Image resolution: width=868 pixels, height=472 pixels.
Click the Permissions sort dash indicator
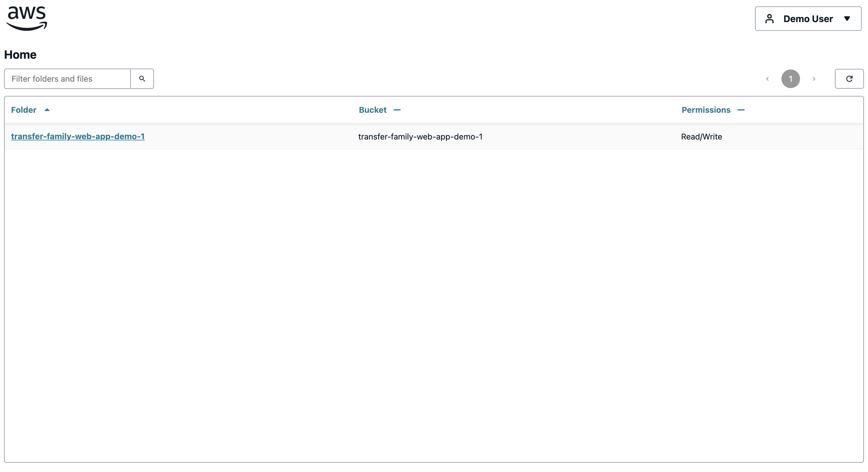741,110
